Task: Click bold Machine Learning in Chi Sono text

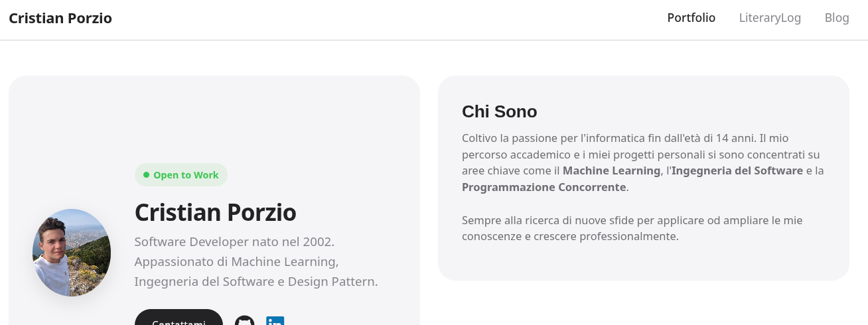Action: pos(611,171)
